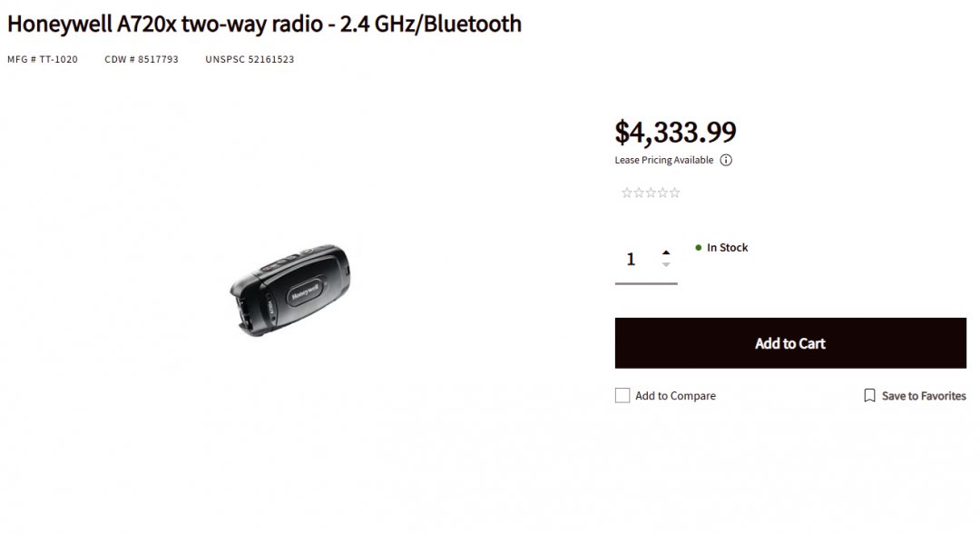Viewport: 980px width, 534px height.
Task: Select the first rating star
Action: 627,193
